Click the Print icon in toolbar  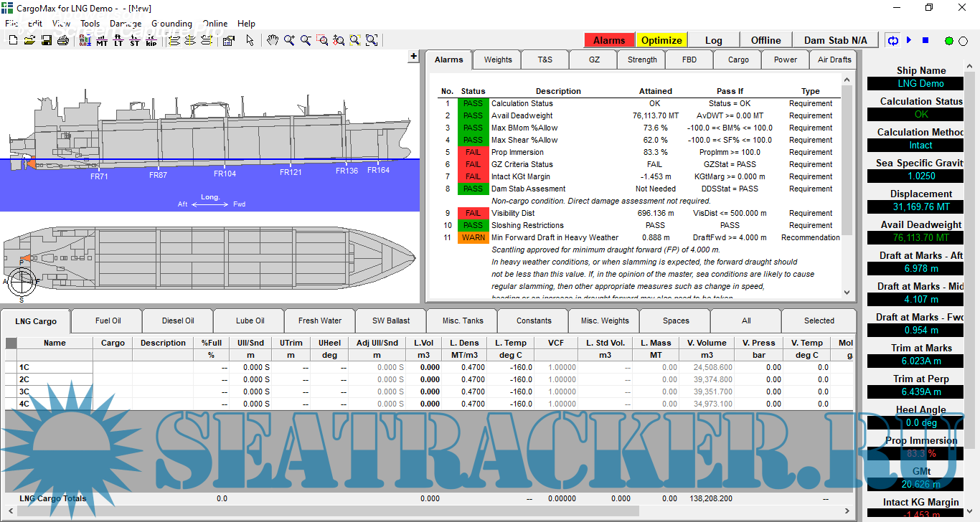(62, 41)
